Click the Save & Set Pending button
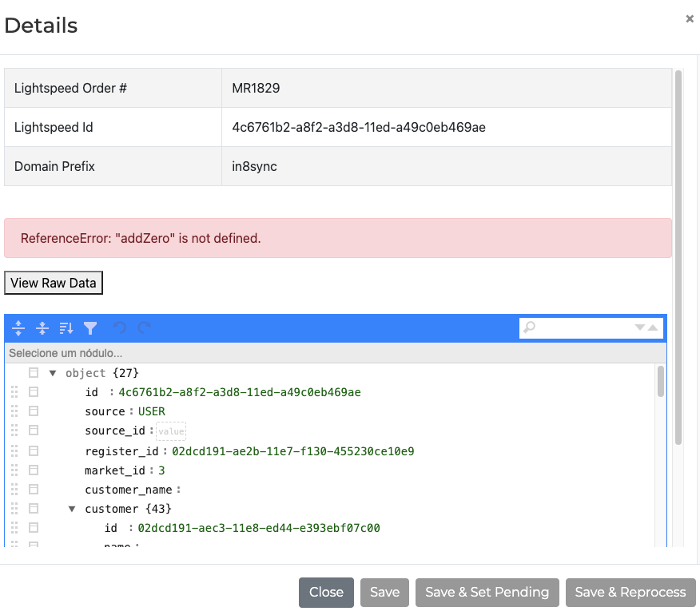The width and height of the screenshot is (700, 611). [487, 593]
